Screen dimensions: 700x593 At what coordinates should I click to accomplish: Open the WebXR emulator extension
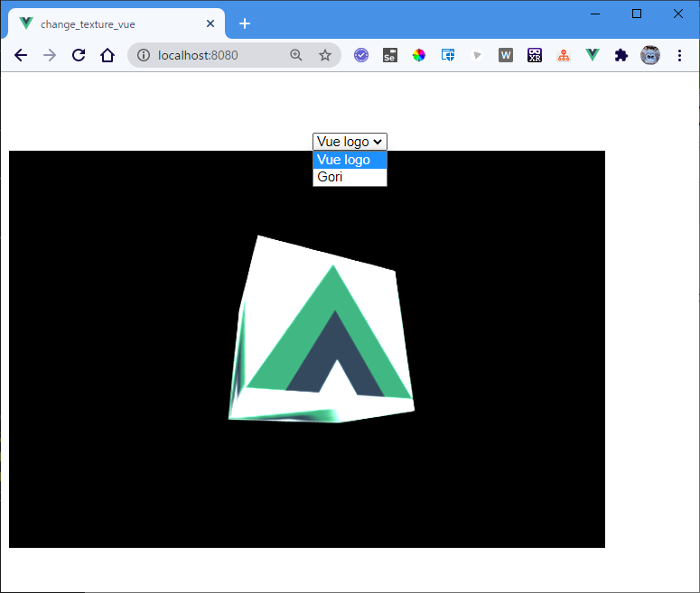pos(535,55)
